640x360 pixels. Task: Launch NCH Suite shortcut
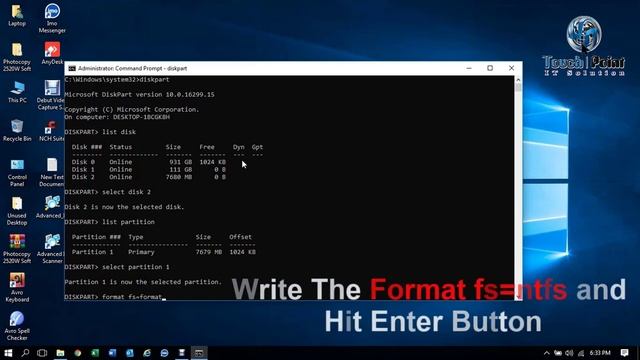(51, 131)
